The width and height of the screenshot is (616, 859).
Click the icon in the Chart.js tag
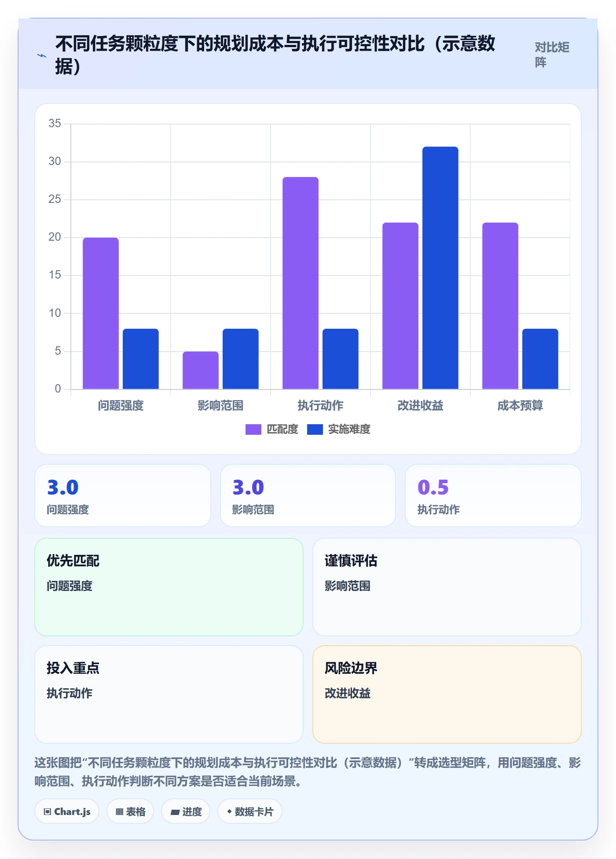click(48, 811)
